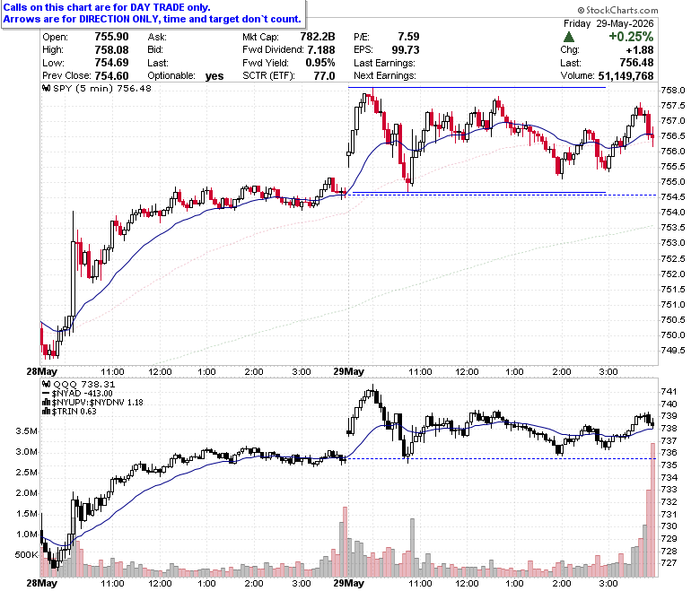This screenshot has height=591, width=700.
Task: Click the 29May marker on SPY time axis
Action: (349, 371)
